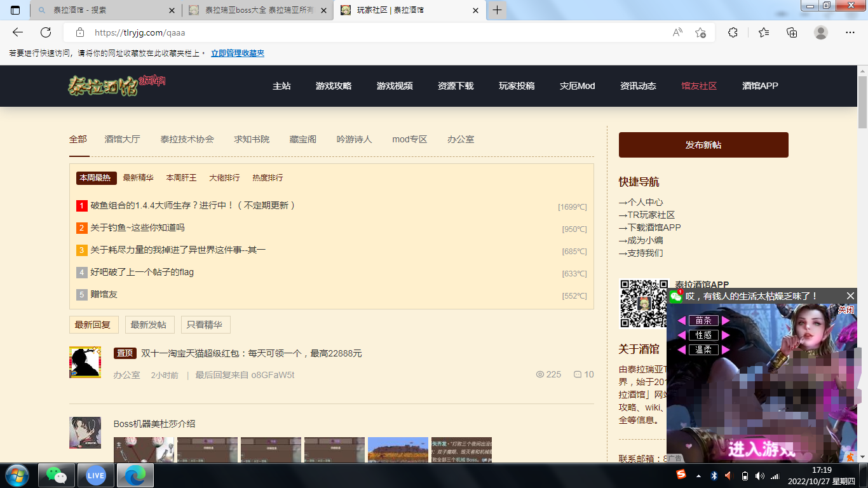868x488 pixels.
Task: Click the 发布新帖 button
Action: (703, 145)
